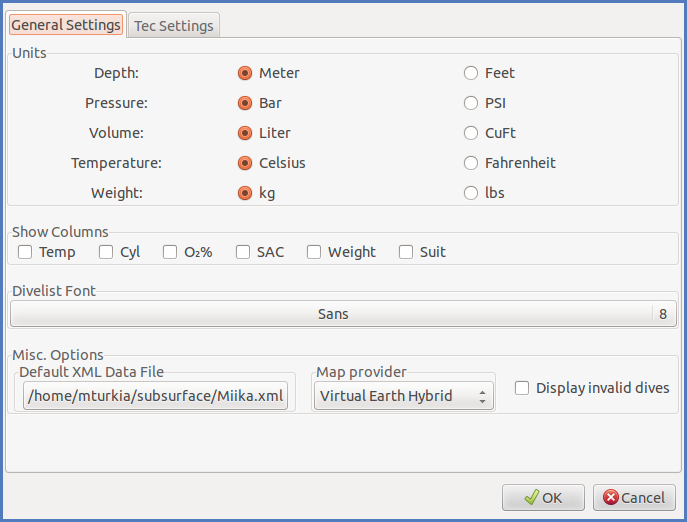Choose PSI for pressure
The height and width of the screenshot is (522, 687).
point(471,103)
